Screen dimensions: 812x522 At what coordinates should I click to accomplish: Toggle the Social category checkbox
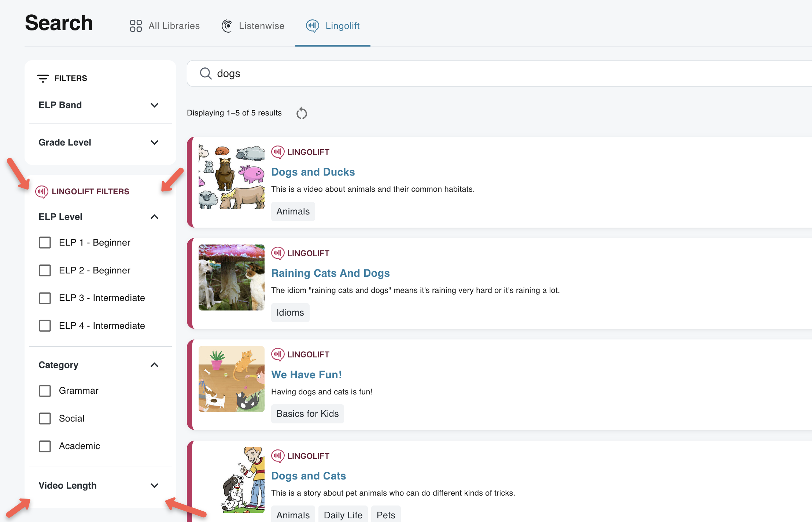45,419
